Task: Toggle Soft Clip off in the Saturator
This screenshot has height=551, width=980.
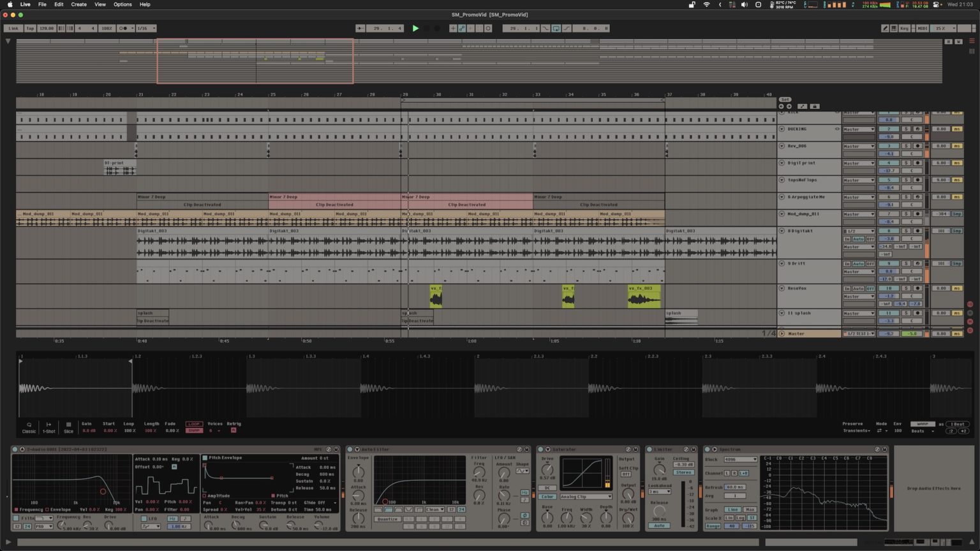Action: point(626,474)
